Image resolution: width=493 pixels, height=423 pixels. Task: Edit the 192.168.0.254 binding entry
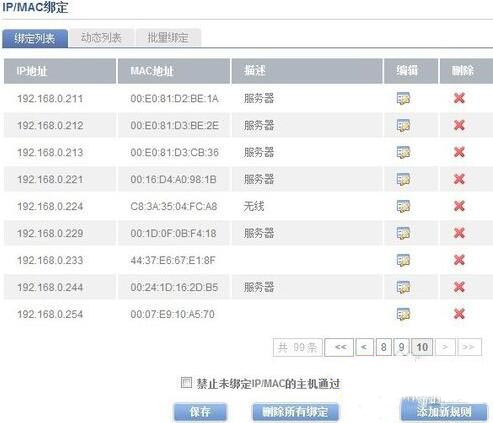point(403,314)
